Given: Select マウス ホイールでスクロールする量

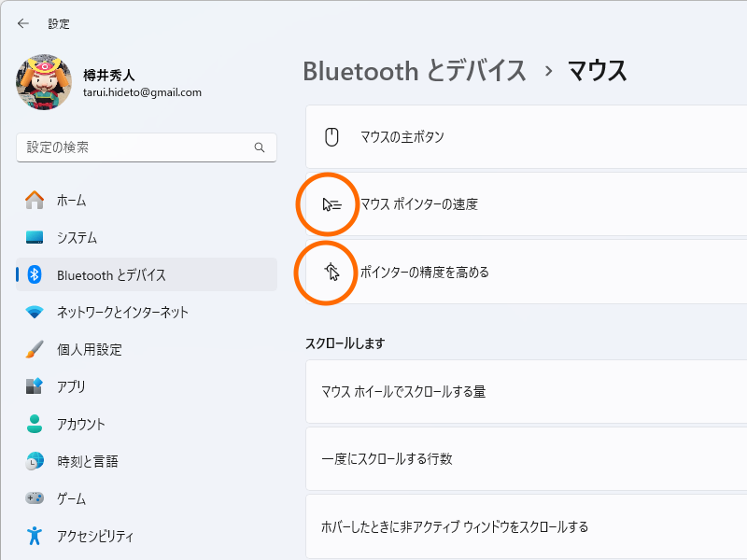Looking at the screenshot, I should pos(467,392).
